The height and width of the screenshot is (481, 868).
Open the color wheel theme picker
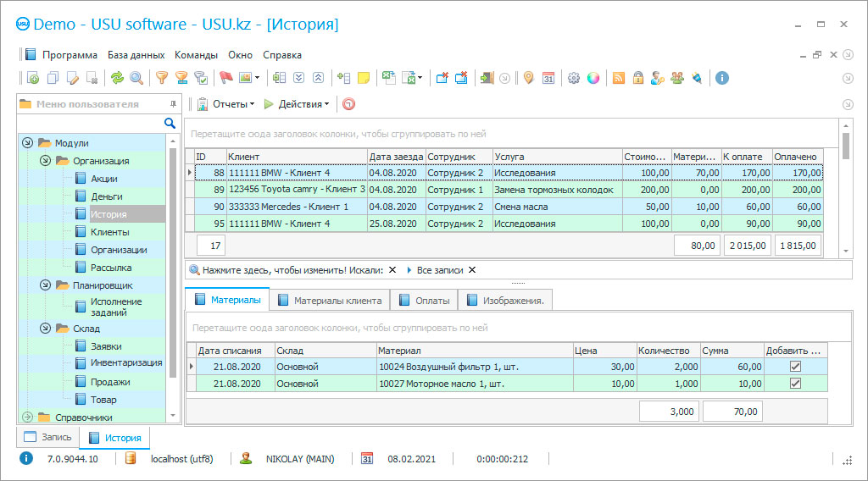pyautogui.click(x=593, y=78)
